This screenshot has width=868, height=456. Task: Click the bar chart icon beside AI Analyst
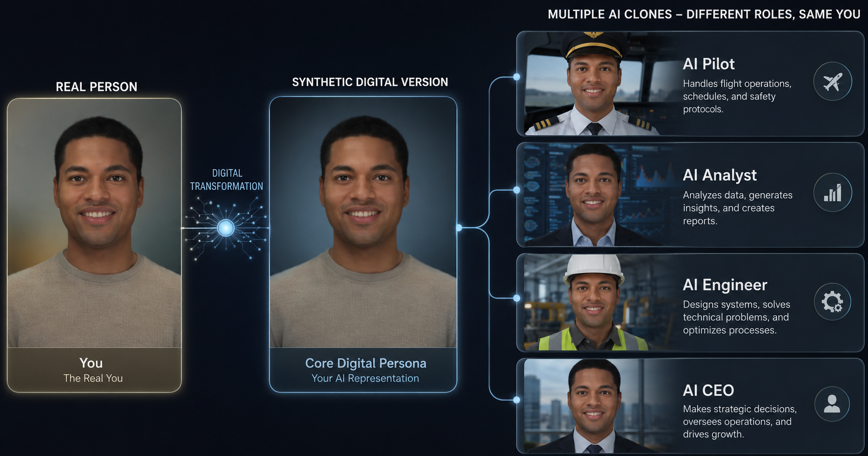pyautogui.click(x=832, y=193)
